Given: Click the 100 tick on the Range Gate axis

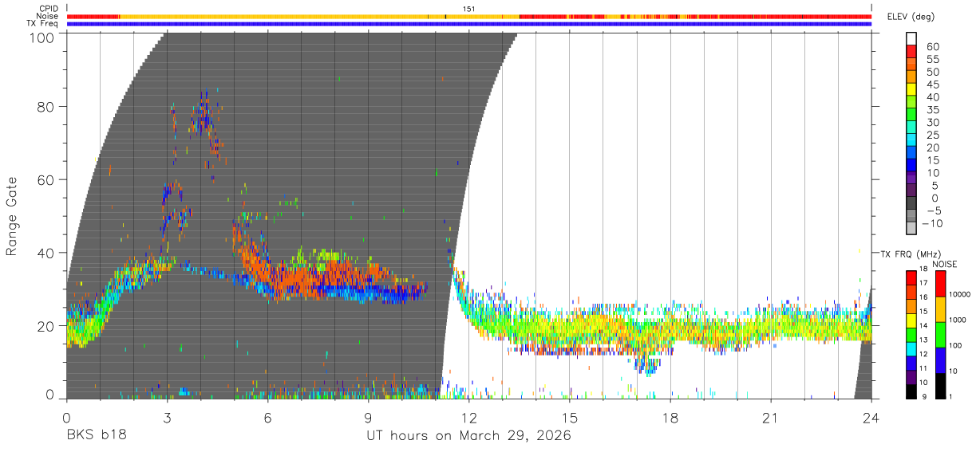Looking at the screenshot, I should pyautogui.click(x=42, y=37).
